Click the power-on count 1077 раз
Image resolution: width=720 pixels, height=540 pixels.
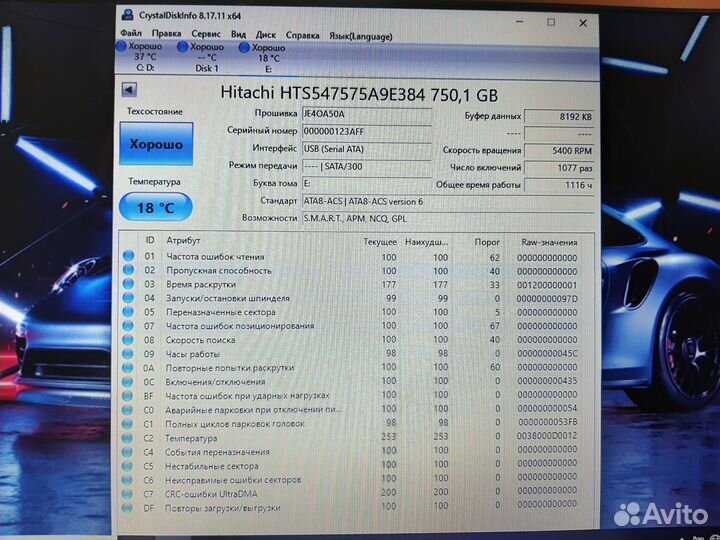pos(559,168)
